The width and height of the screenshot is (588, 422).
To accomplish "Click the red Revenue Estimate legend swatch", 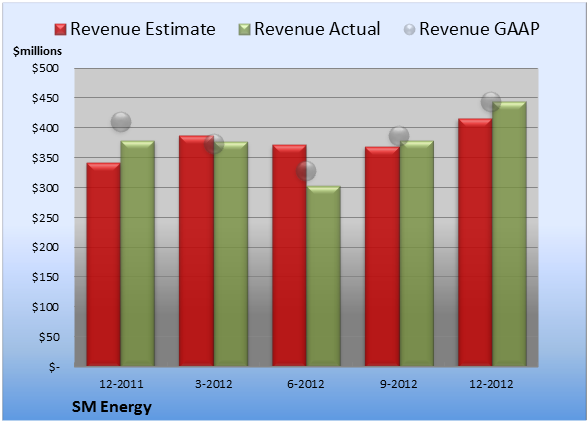I will [60, 30].
